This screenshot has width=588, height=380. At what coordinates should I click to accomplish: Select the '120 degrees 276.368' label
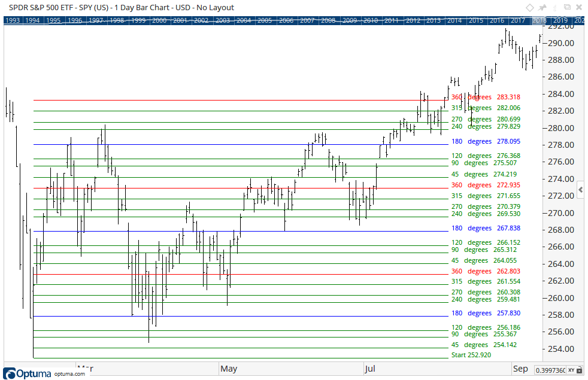[486, 156]
